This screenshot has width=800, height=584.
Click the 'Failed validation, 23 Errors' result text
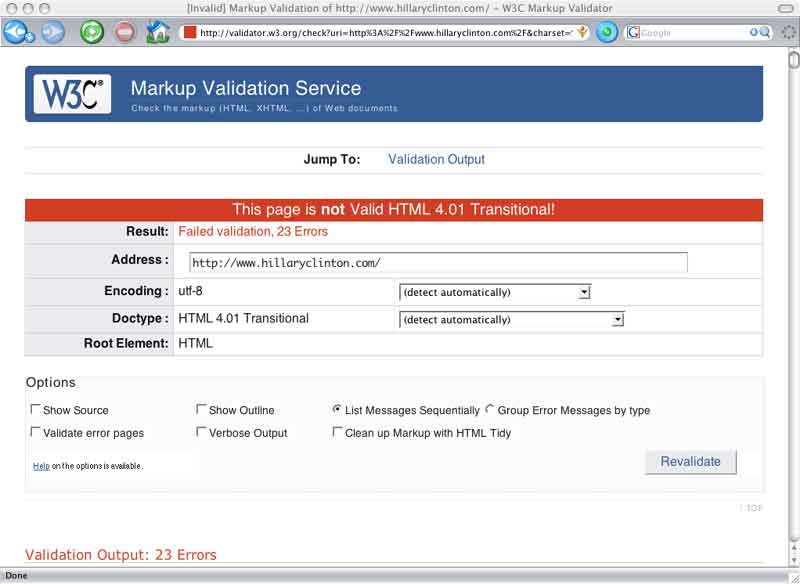pos(253,232)
